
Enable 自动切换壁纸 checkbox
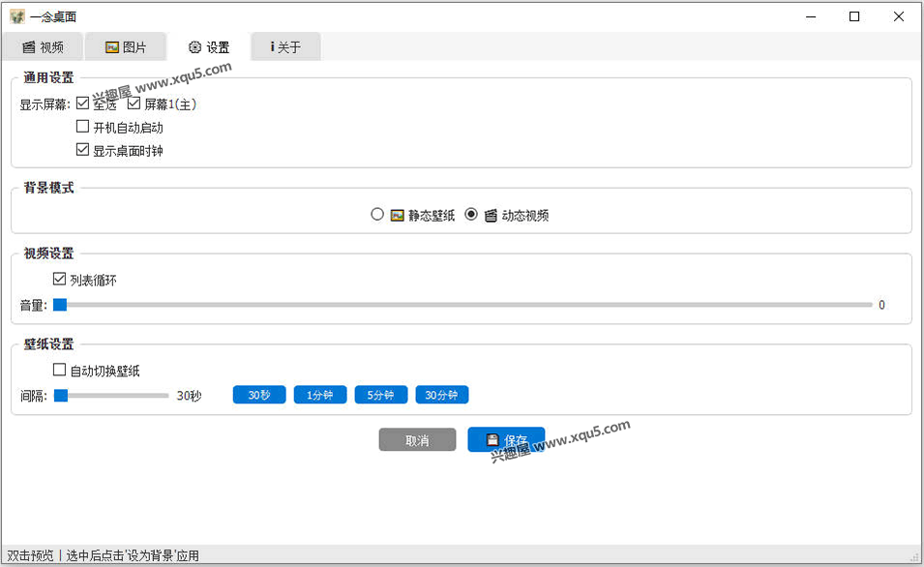(x=60, y=370)
